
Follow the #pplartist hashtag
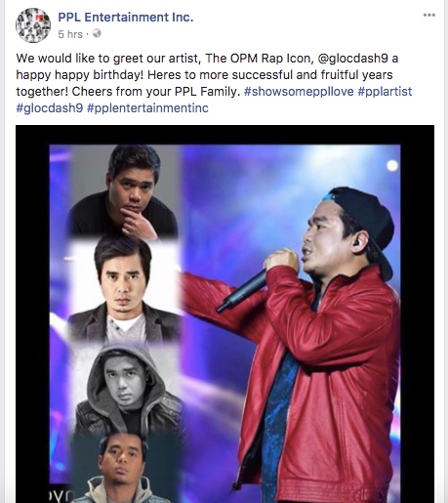point(385,92)
